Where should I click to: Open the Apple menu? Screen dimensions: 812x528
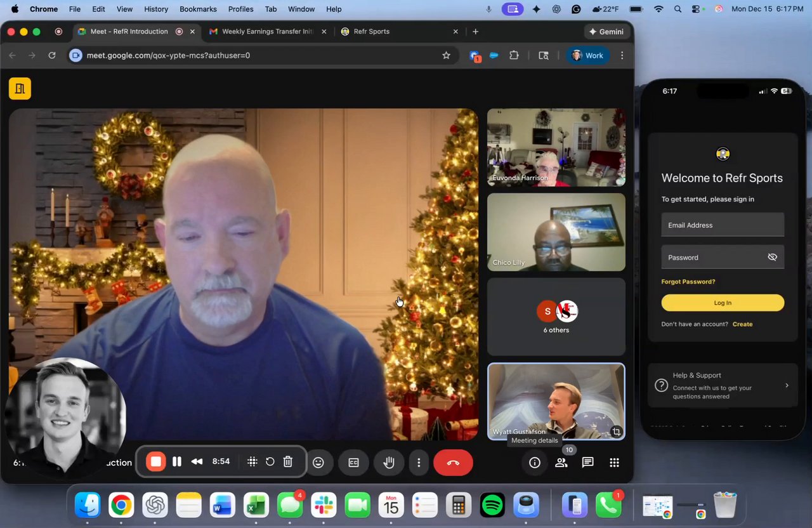point(15,9)
